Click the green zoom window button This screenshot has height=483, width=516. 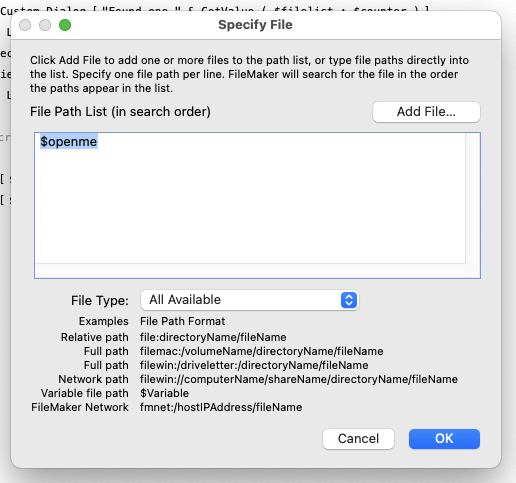click(x=65, y=25)
